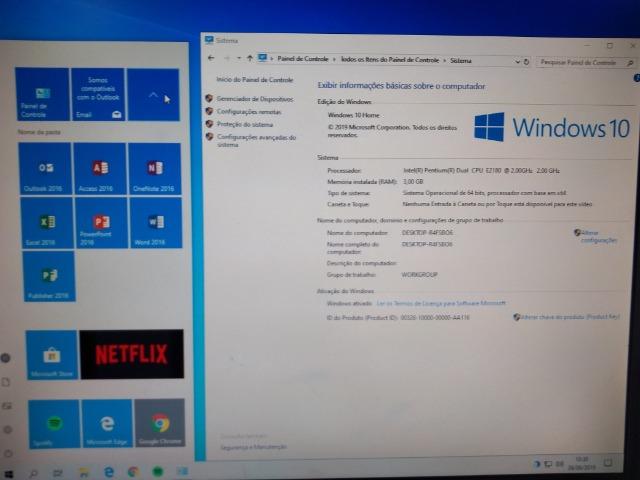Select the Product ID number text

(x=435, y=317)
